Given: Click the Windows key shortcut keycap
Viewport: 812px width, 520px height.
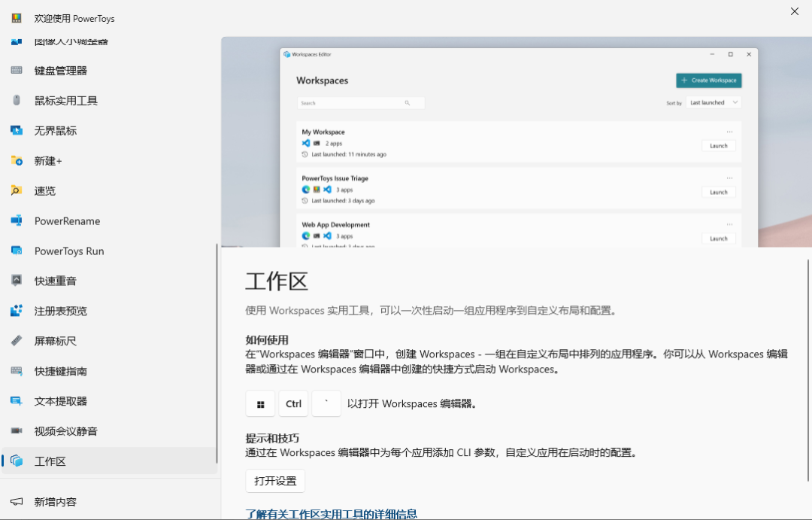Looking at the screenshot, I should (260, 404).
